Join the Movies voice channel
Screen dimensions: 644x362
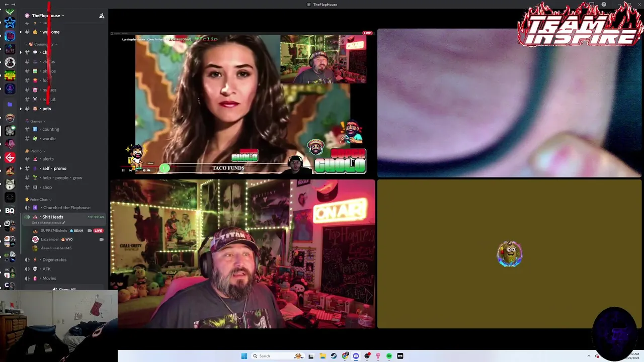tap(49, 279)
